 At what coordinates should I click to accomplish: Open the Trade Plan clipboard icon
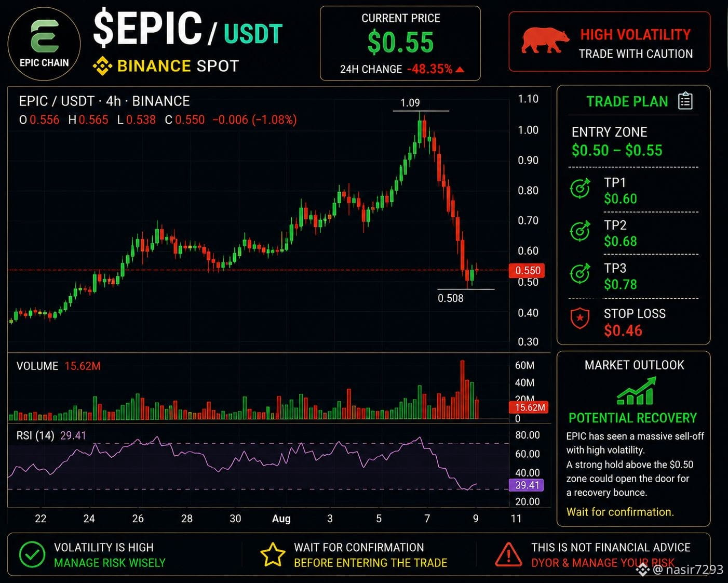[x=685, y=101]
